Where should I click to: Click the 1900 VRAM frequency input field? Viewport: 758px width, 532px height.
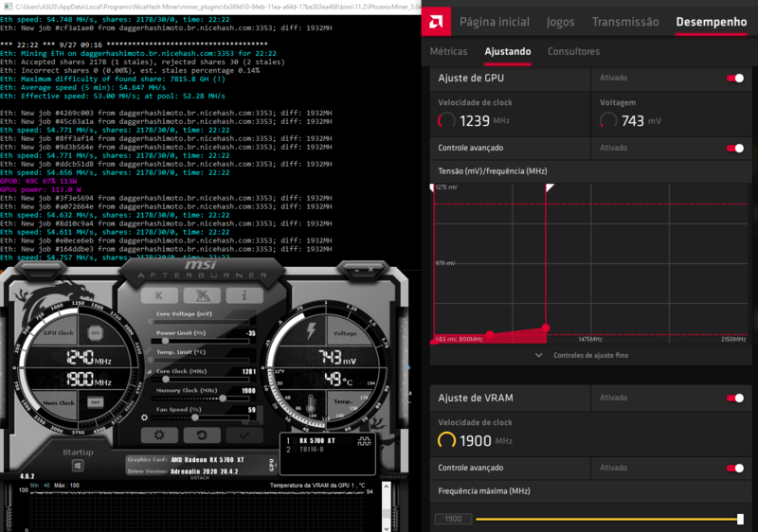pyautogui.click(x=453, y=519)
